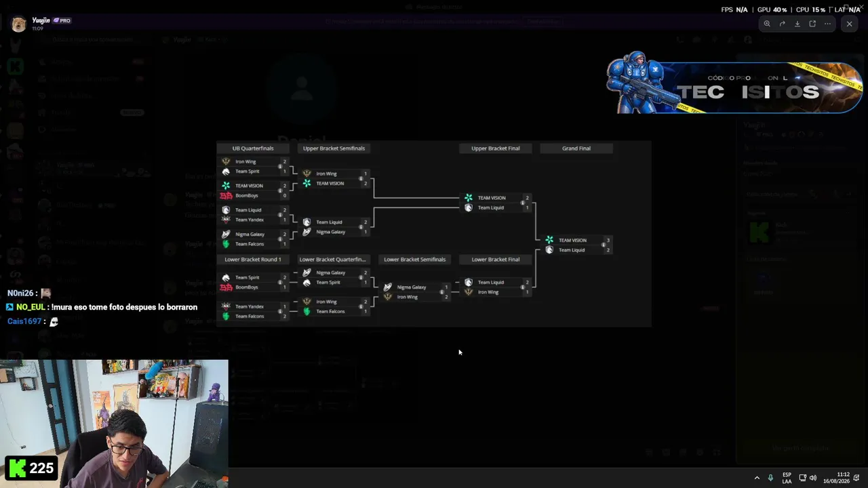Click Team Liquid name in Lower Bracket Final
The height and width of the screenshot is (488, 868).
491,283
